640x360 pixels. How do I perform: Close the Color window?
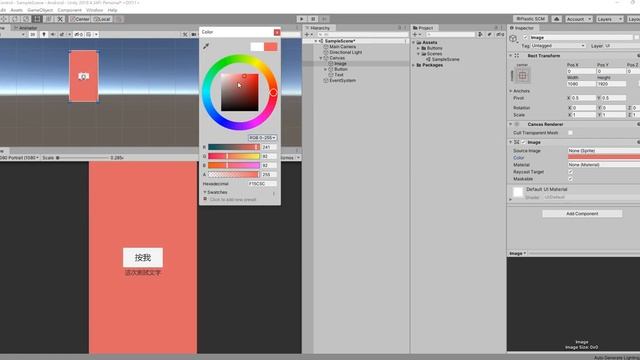pyautogui.click(x=277, y=32)
